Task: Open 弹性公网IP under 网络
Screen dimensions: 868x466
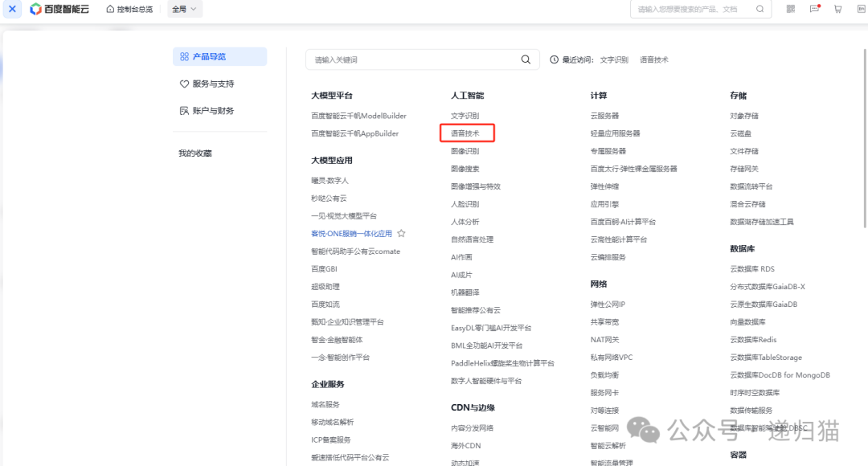Action: pos(608,305)
